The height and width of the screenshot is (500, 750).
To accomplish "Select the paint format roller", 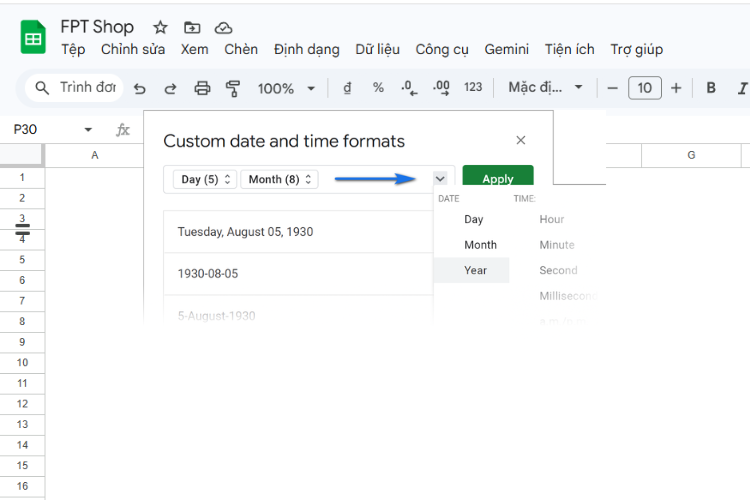I will tap(233, 89).
